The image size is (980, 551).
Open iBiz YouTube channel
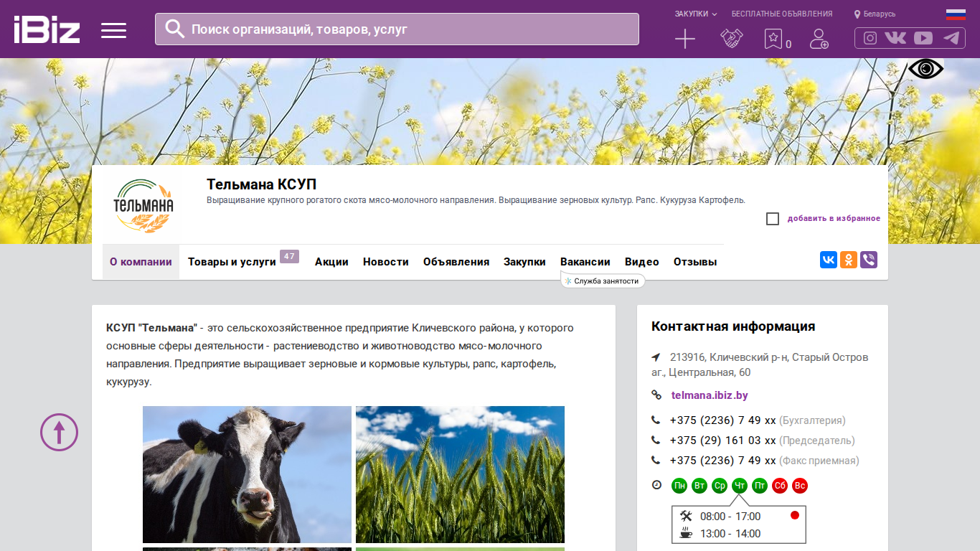pyautogui.click(x=923, y=38)
